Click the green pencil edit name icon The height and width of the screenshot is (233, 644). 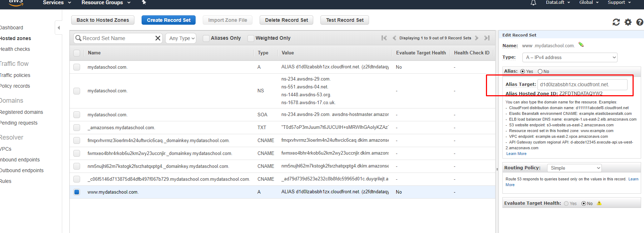click(581, 45)
